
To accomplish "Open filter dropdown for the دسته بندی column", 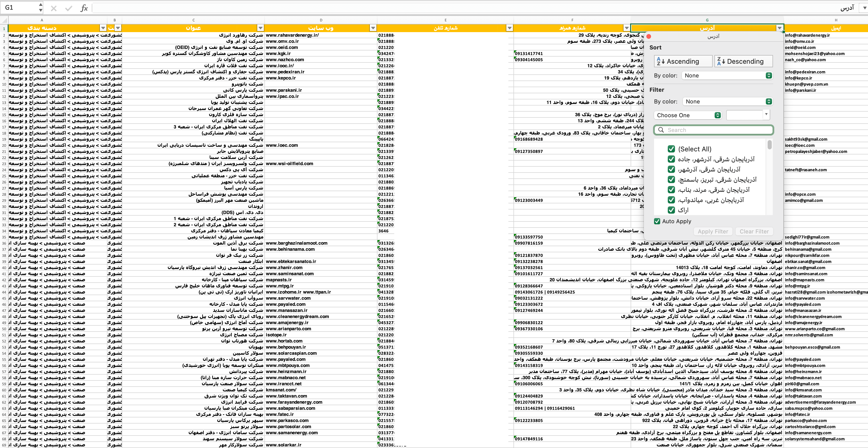I will tap(103, 28).
